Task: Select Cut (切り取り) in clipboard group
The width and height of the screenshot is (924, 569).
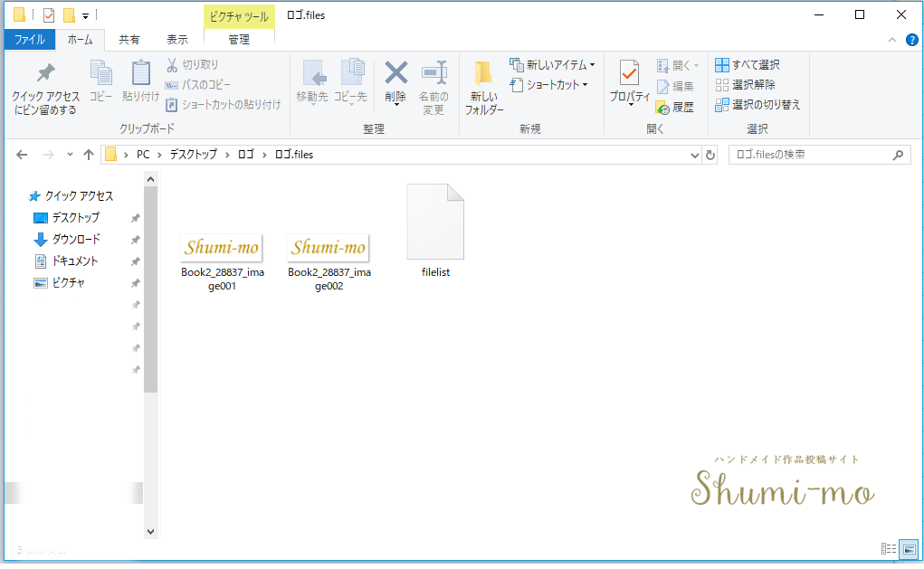Action: pyautogui.click(x=193, y=65)
